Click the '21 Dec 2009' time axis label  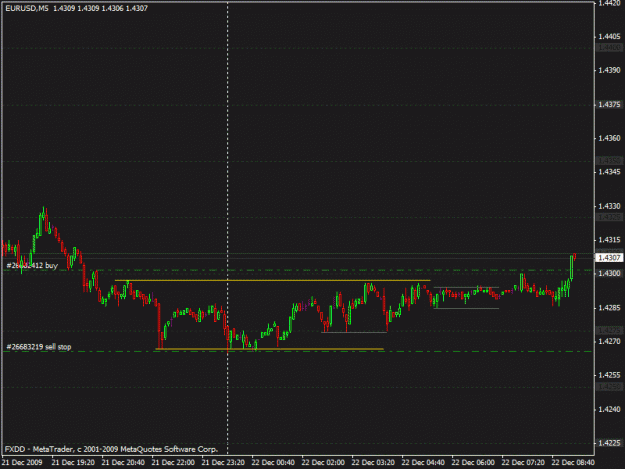click(22, 462)
